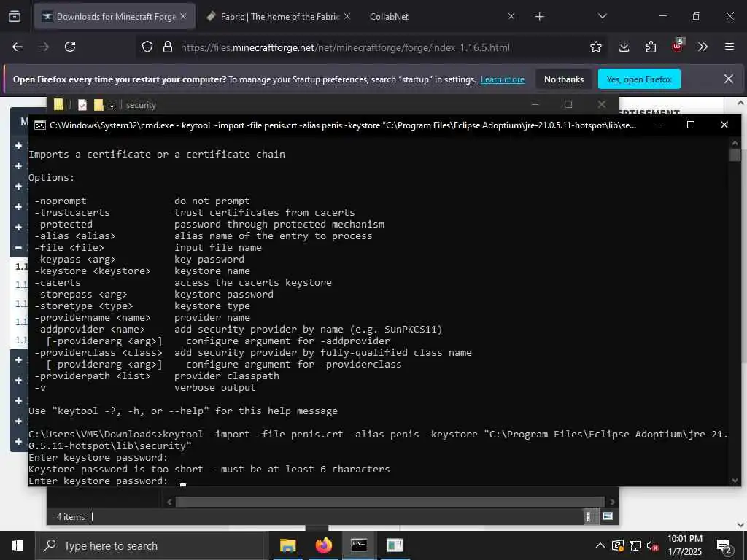Viewport: 747px width, 560px height.
Task: Click the Properties icon in Explorer toolbar
Action: (82, 105)
